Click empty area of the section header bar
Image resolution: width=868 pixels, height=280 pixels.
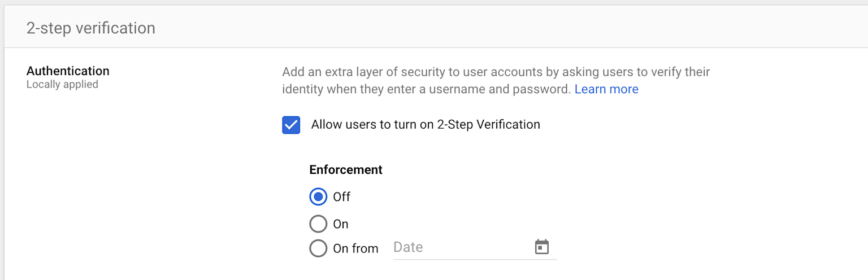pyautogui.click(x=509, y=28)
